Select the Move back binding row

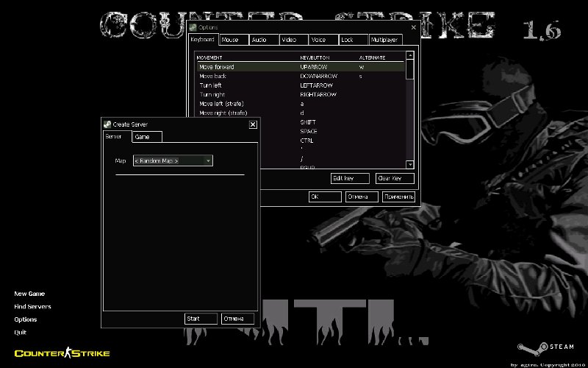click(301, 77)
